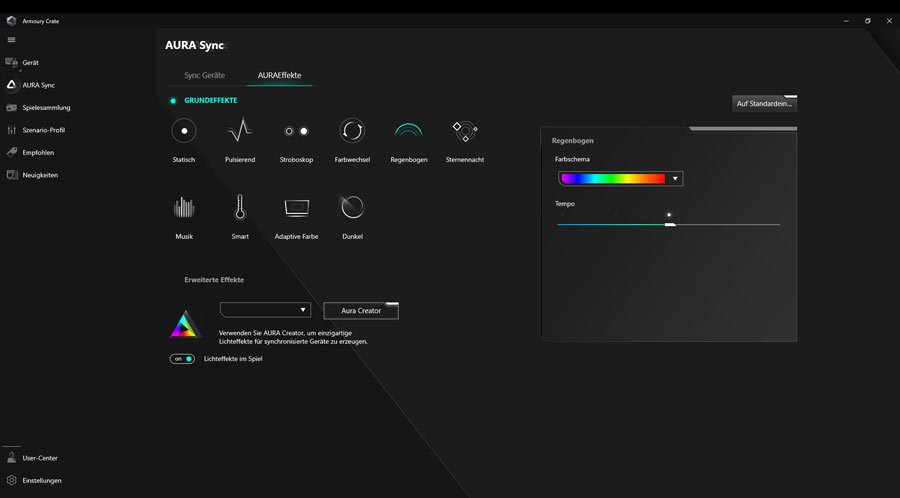Click the Erweiterte Effekte heading
Image resolution: width=900 pixels, height=498 pixels.
[214, 280]
